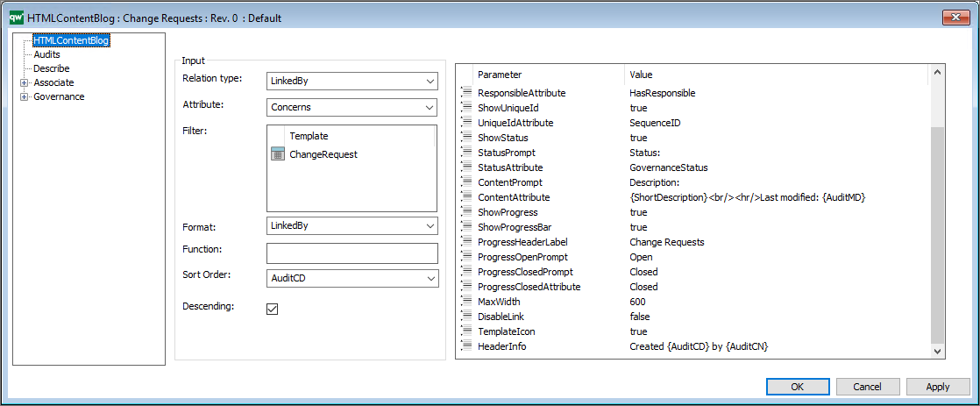Screen dimensions: 980x406
Task: Click the ChangeRequest template icon in Filter
Action: click(277, 154)
